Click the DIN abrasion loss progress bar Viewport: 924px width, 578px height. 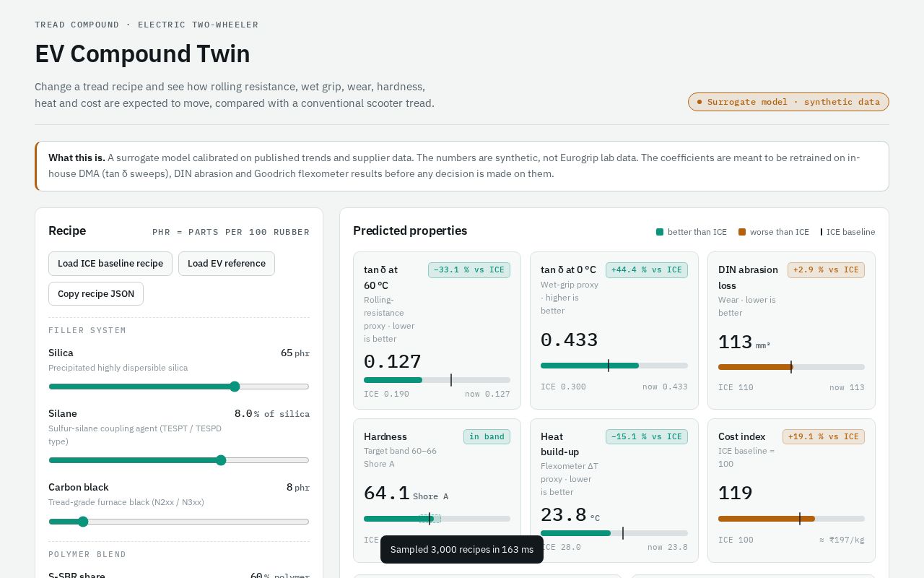[x=791, y=367]
